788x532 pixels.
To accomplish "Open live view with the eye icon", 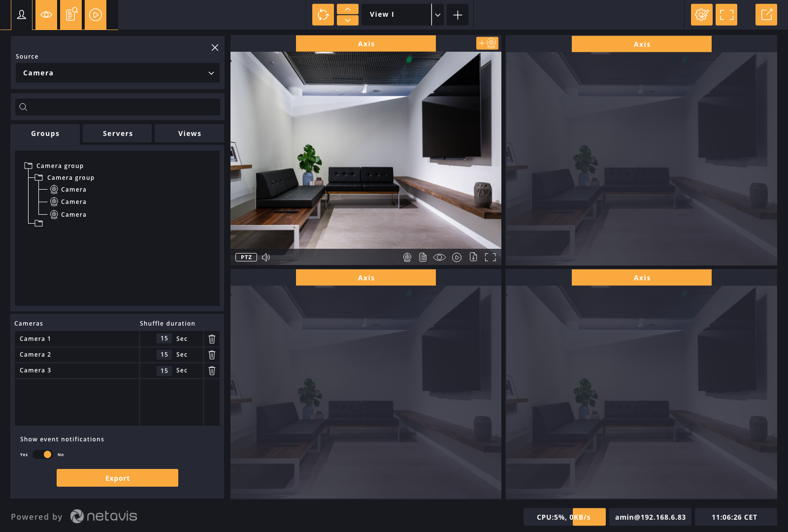I will pos(45,15).
